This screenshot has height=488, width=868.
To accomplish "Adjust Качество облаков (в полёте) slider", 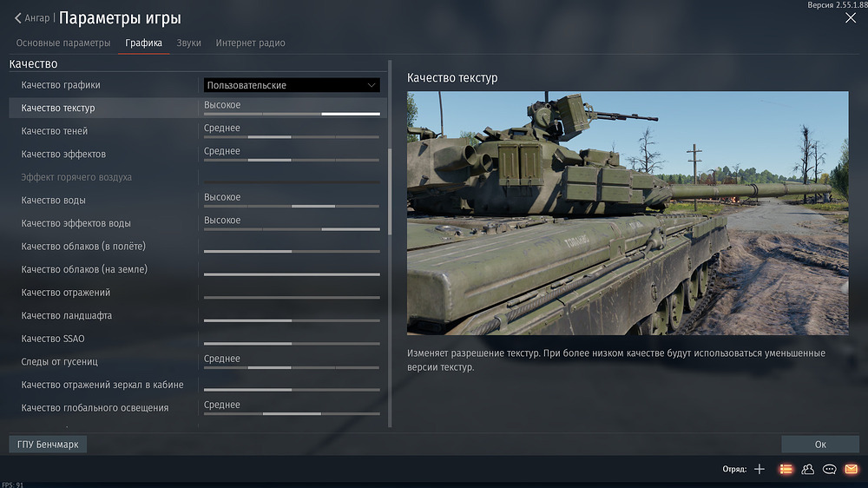I will 292,252.
